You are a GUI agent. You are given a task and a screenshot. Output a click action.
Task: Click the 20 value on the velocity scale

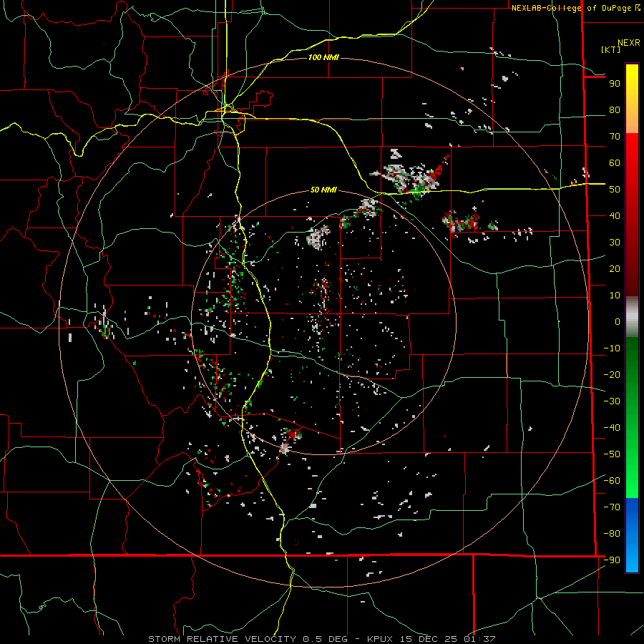tap(615, 269)
